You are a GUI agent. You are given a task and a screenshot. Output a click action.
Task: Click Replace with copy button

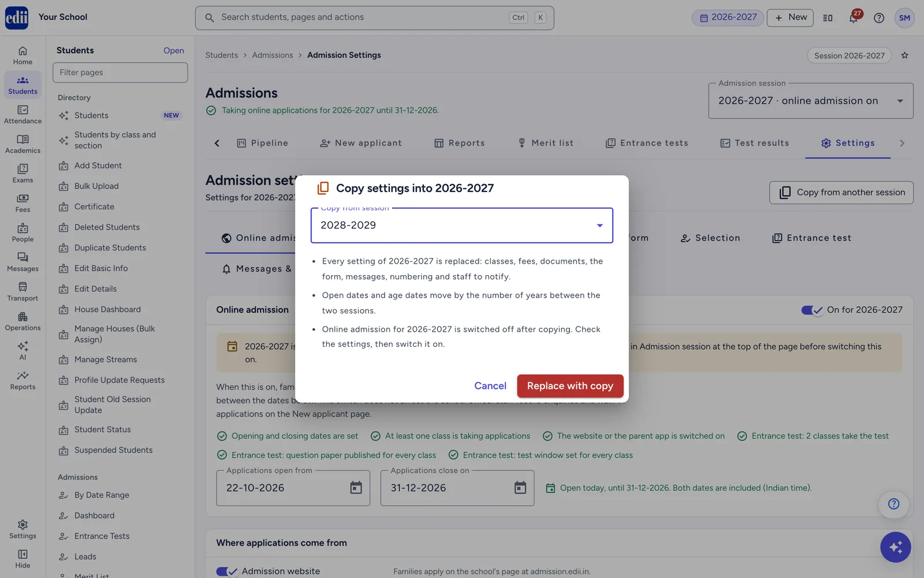pos(570,386)
